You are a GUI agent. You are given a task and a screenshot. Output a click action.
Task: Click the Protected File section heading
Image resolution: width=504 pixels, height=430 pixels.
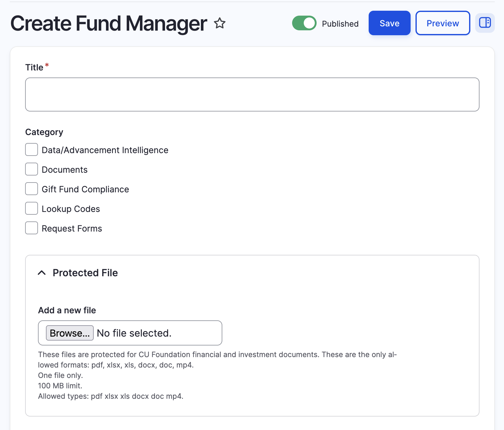tap(85, 273)
